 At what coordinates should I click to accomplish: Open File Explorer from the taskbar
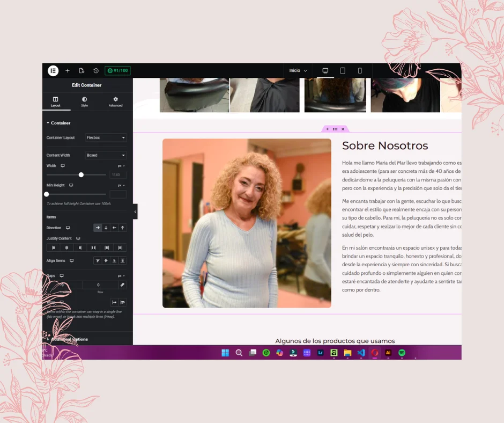(x=347, y=353)
